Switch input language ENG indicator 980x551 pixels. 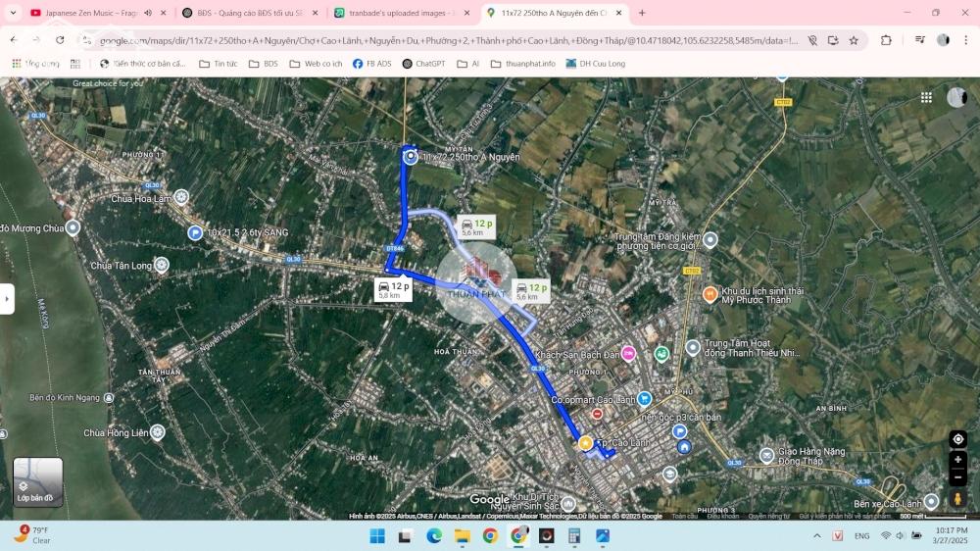[861, 536]
